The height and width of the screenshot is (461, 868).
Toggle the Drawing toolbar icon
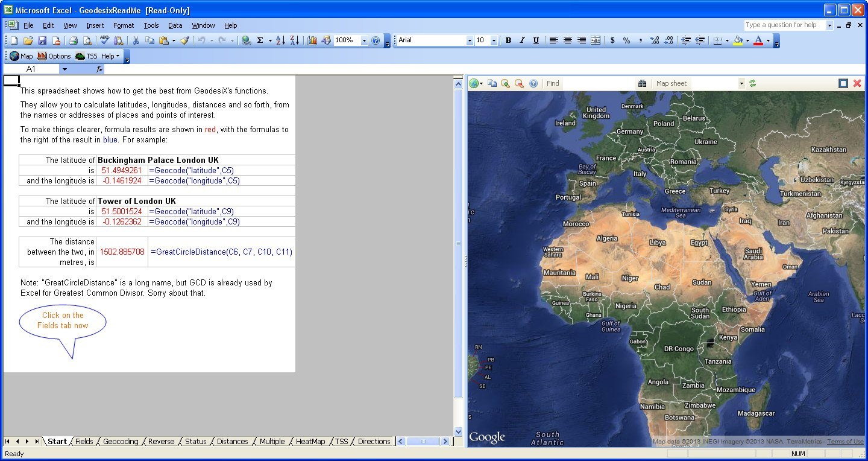coord(326,40)
